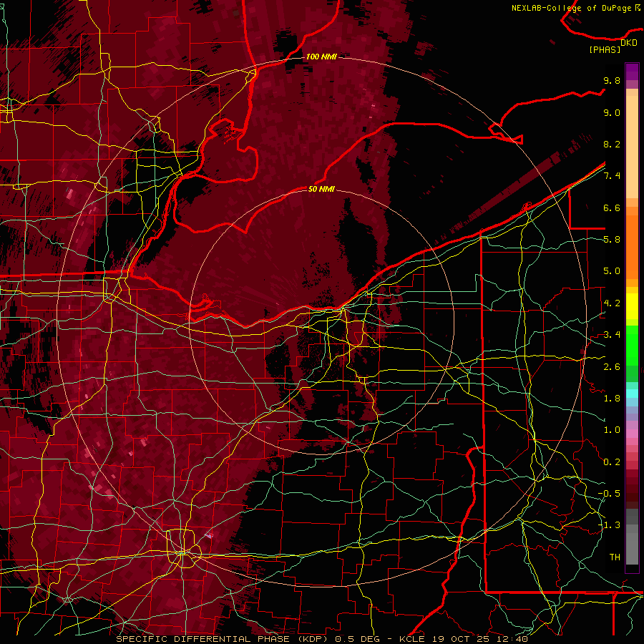Click the 9.0 scale value

tap(612, 112)
